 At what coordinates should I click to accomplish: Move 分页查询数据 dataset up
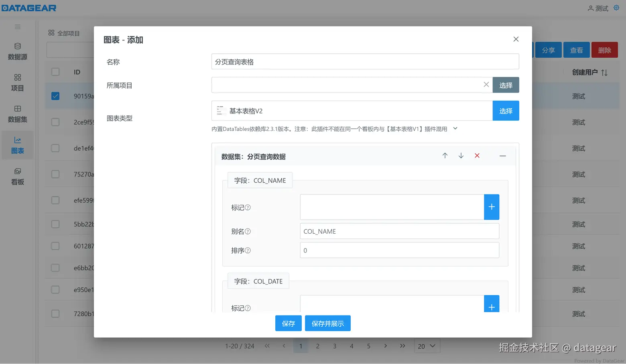pyautogui.click(x=445, y=156)
